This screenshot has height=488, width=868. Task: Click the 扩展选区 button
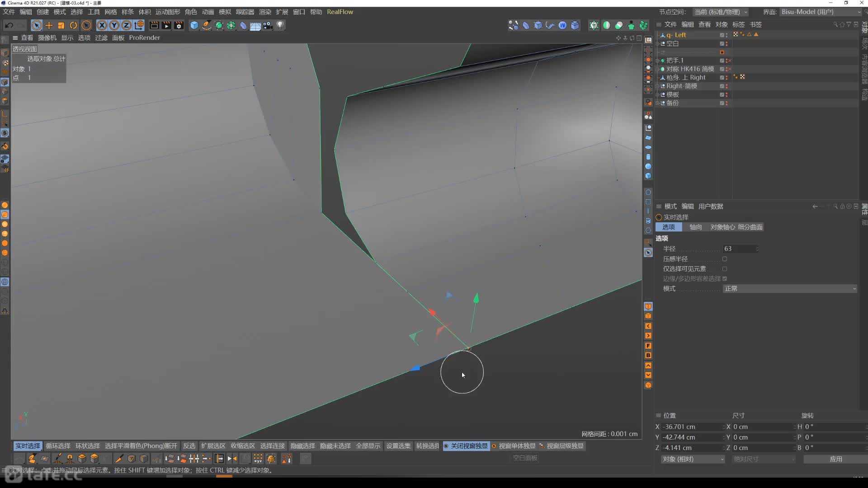coord(213,446)
